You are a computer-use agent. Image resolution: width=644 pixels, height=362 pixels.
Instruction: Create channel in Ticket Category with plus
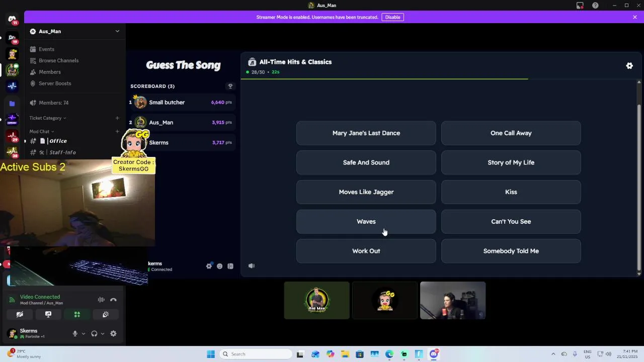tap(117, 118)
